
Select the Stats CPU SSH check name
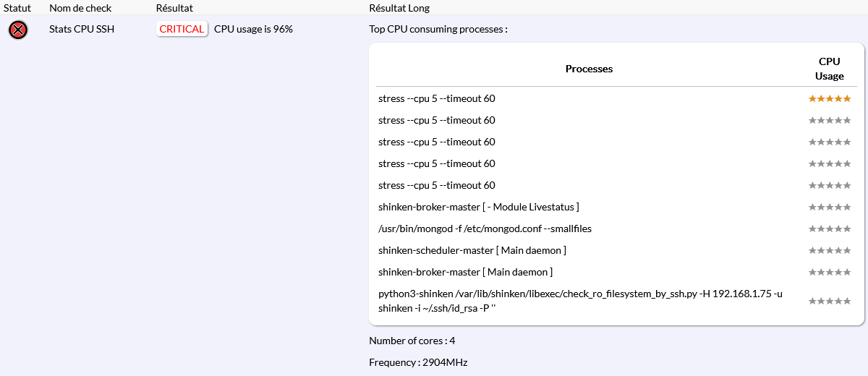pyautogui.click(x=82, y=29)
